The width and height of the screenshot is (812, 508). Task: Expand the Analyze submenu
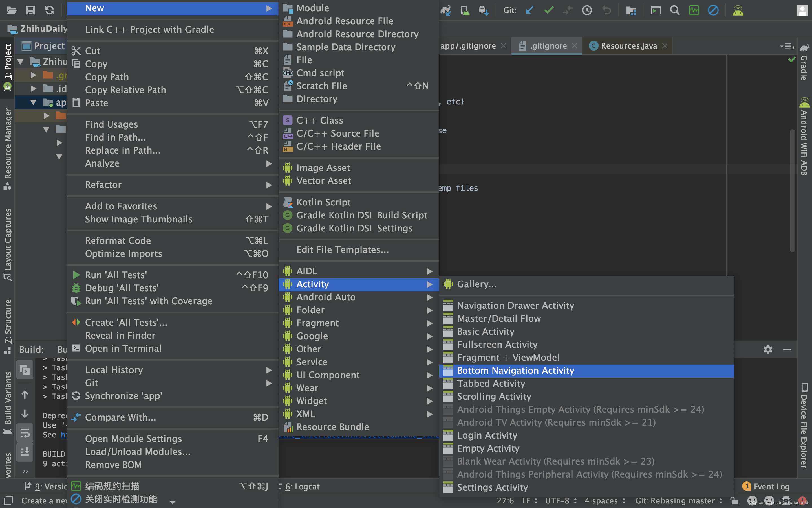(173, 163)
